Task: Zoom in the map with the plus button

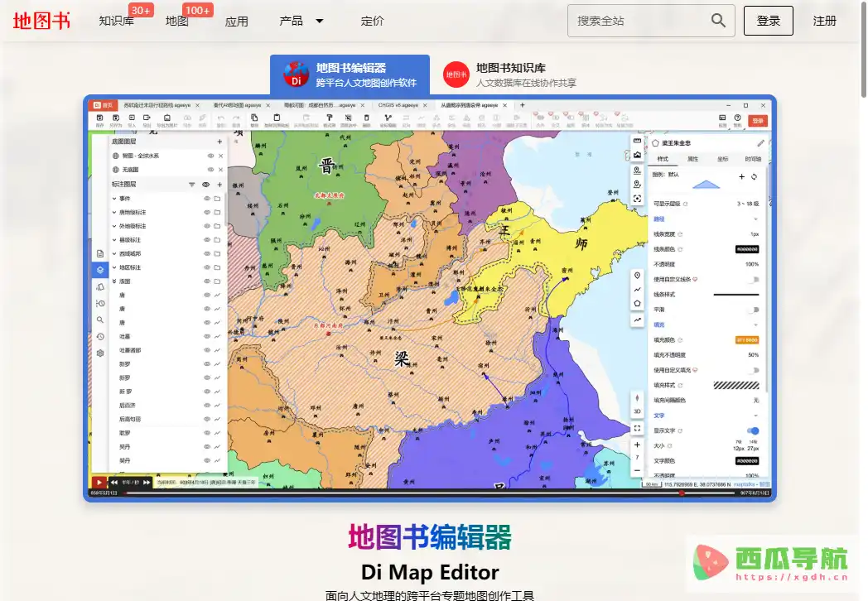Action: point(637,445)
